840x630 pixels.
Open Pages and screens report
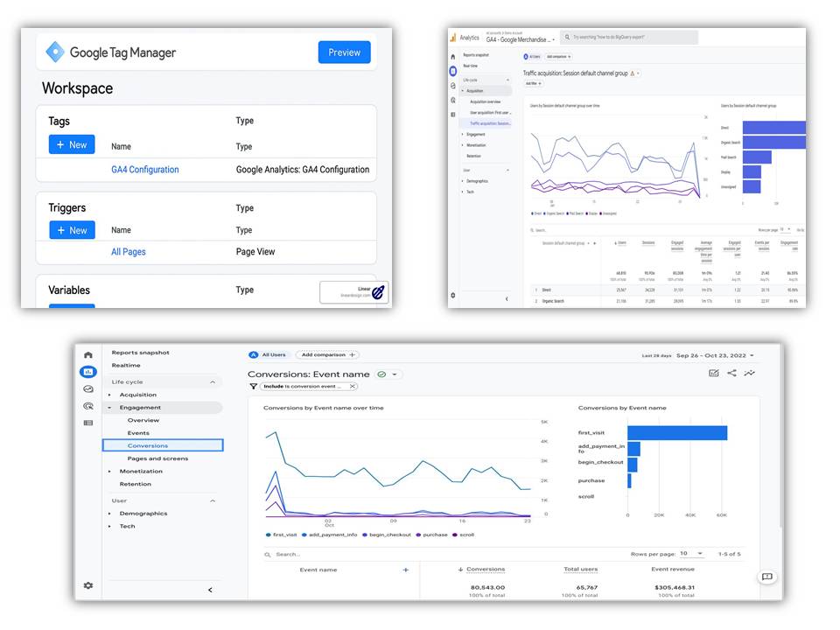[x=157, y=458]
